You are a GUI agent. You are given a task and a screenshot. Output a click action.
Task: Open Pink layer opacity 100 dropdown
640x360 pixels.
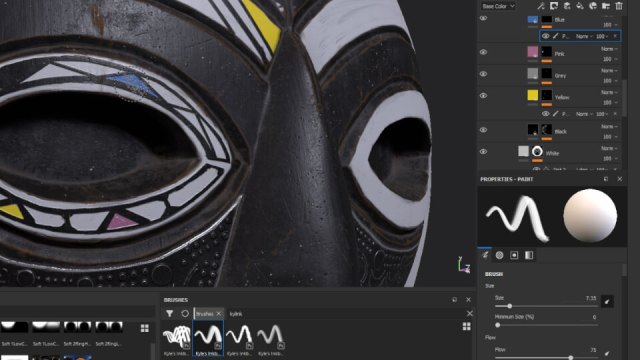click(x=610, y=59)
